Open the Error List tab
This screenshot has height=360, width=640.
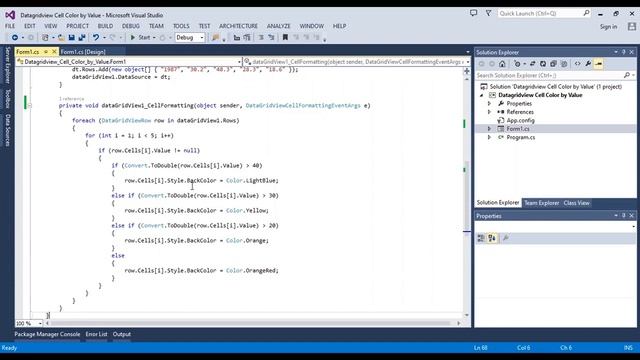click(96, 334)
